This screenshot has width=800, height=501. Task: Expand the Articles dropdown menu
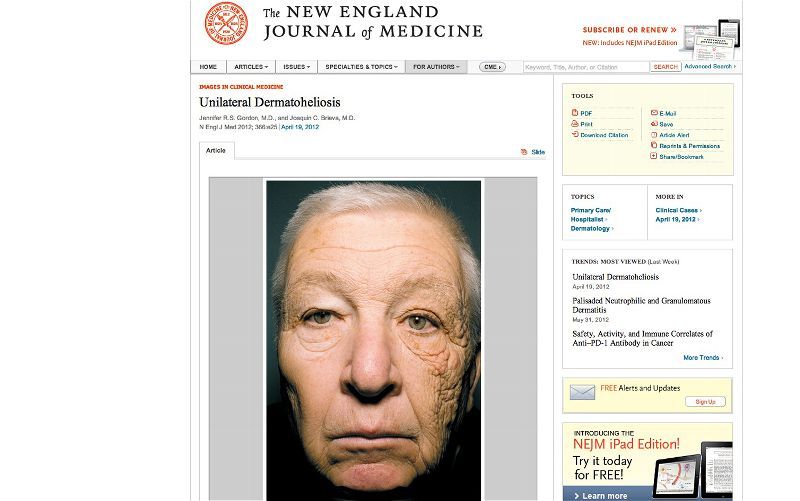pos(251,67)
